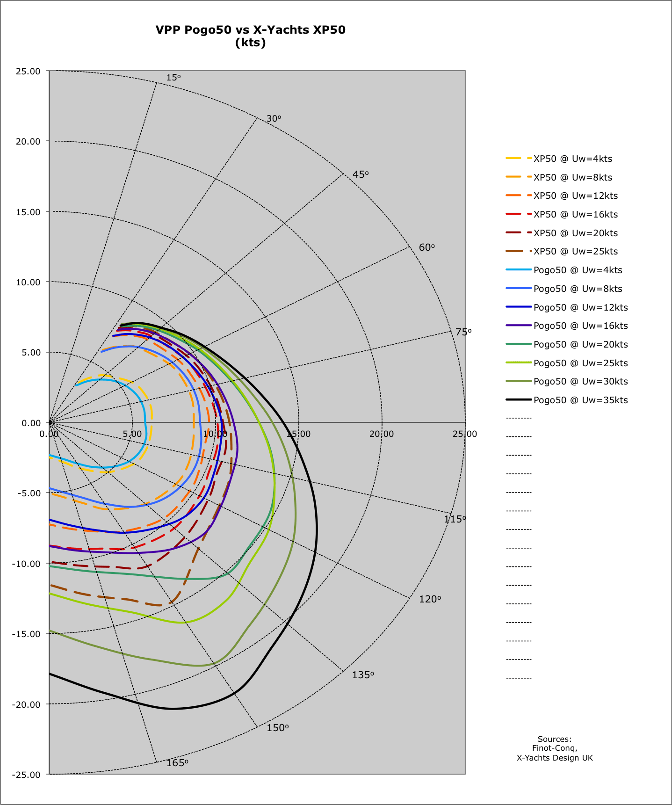
Task: Click the yellow dashed XP50 4kts legend line
Action: coord(519,158)
